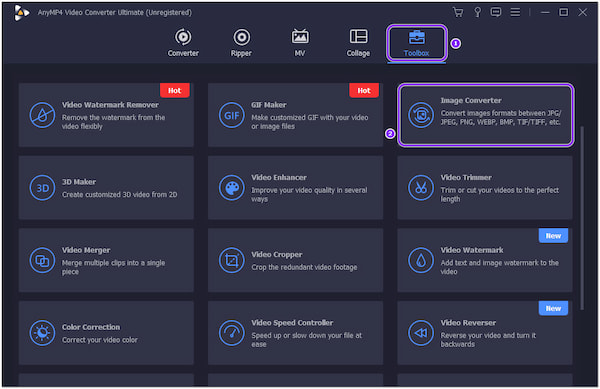Open the Video Merger title
This screenshot has width=600, height=389.
point(86,250)
